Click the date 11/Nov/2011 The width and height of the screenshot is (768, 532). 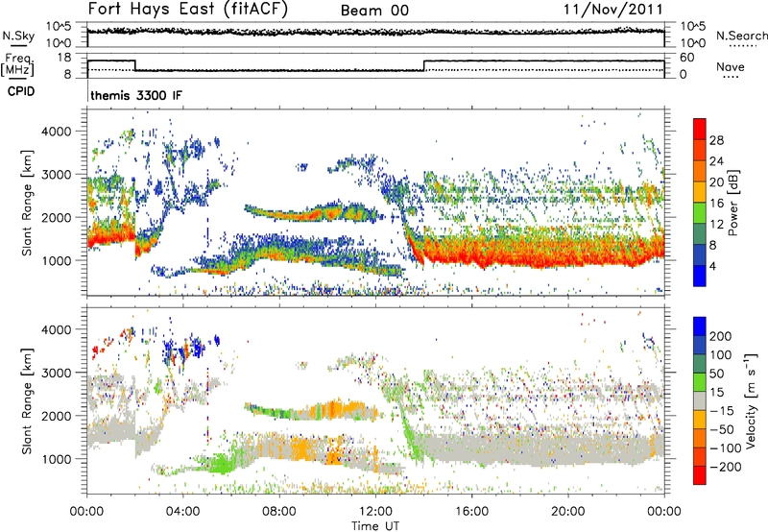(x=613, y=10)
